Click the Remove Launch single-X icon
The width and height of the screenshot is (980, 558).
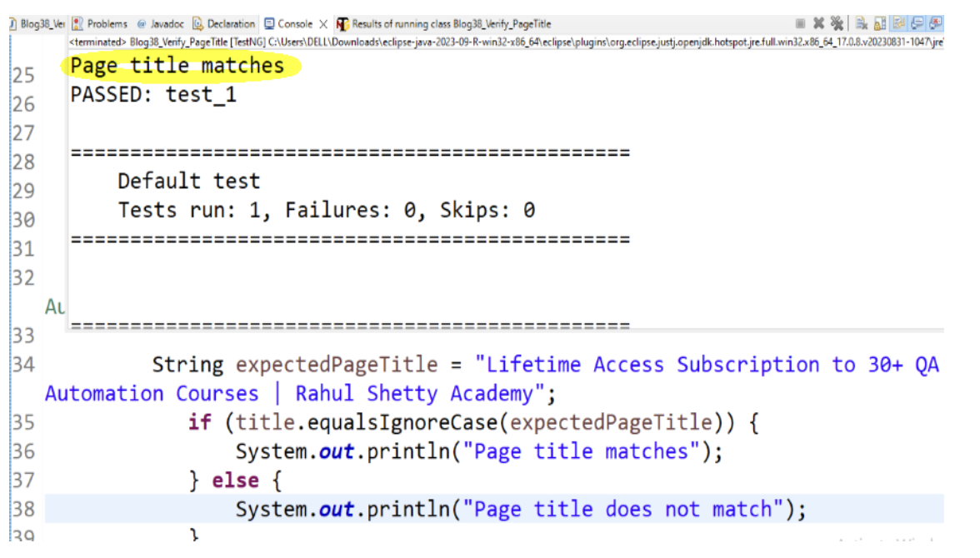[818, 23]
